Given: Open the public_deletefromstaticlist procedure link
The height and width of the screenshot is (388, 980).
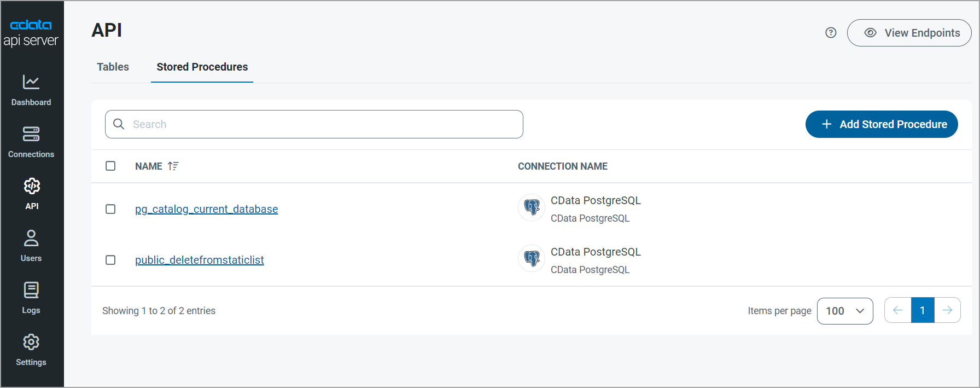Looking at the screenshot, I should (199, 260).
